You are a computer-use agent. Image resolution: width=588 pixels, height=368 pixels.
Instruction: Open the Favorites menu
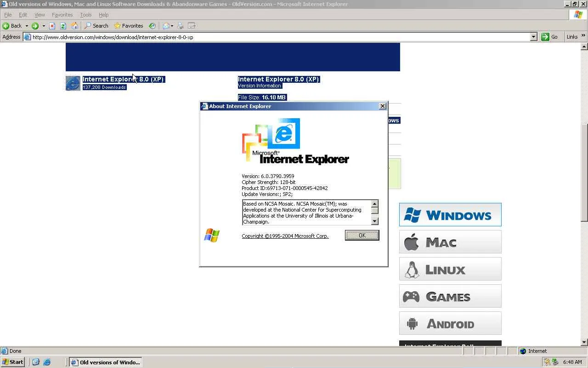[x=62, y=15]
